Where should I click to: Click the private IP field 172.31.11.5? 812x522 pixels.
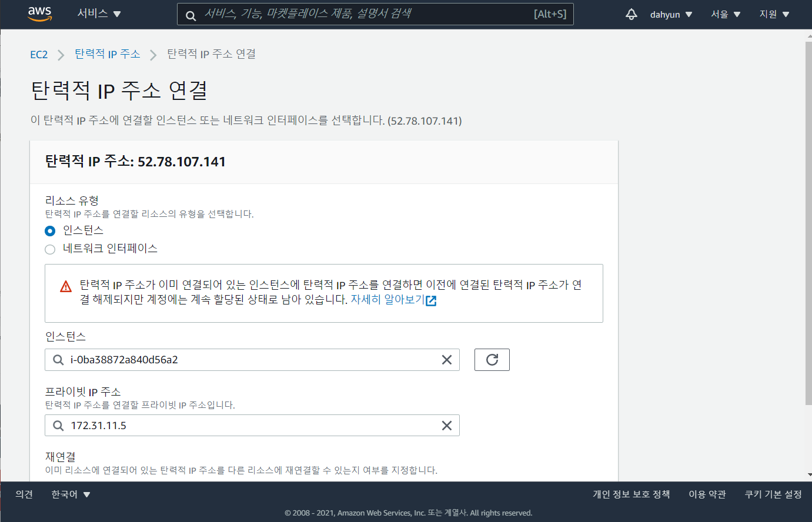coord(252,426)
